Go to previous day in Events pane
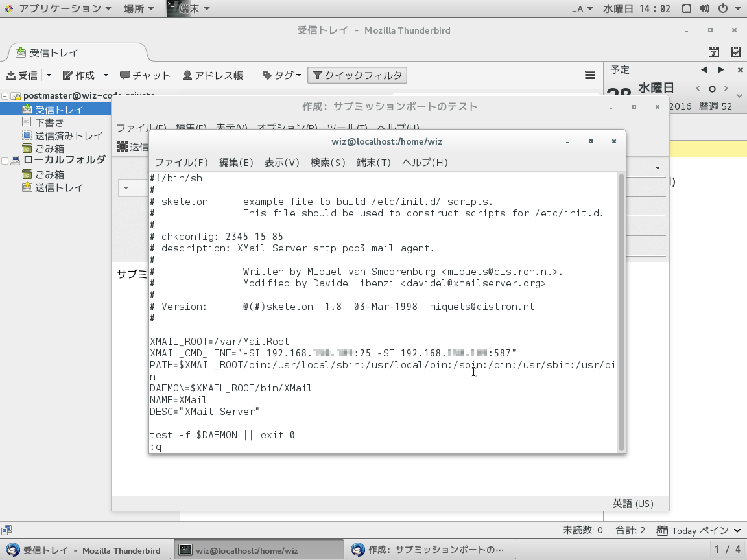Viewport: 747px width, 560px height. click(704, 69)
